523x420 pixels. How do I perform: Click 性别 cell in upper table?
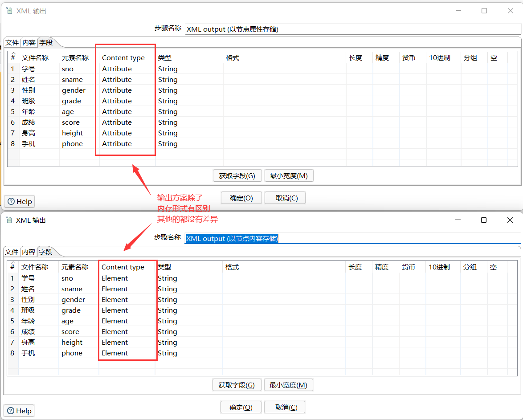click(x=39, y=90)
